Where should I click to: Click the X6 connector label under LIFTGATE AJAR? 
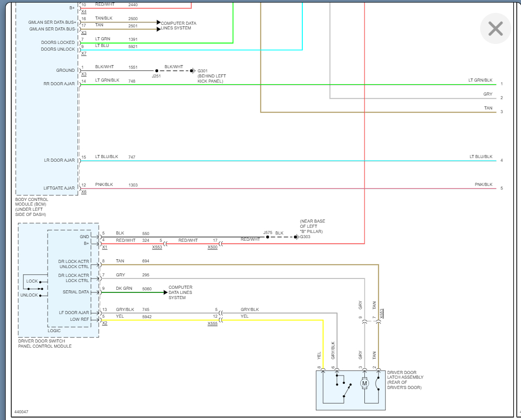click(x=84, y=192)
